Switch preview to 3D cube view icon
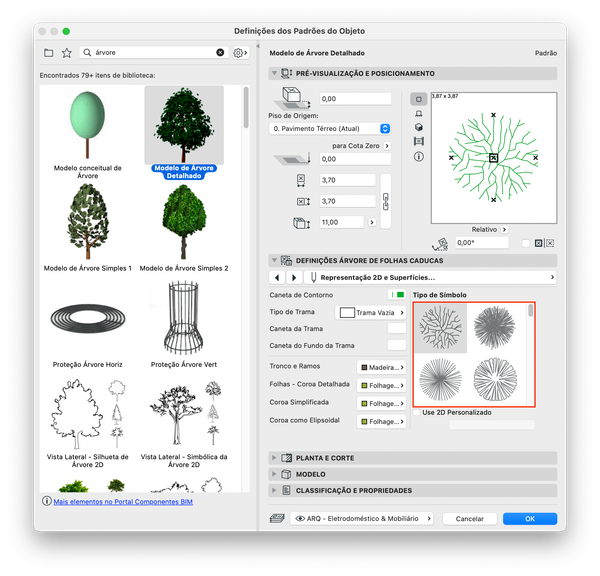Image resolution: width=600 pixels, height=576 pixels. click(x=419, y=127)
